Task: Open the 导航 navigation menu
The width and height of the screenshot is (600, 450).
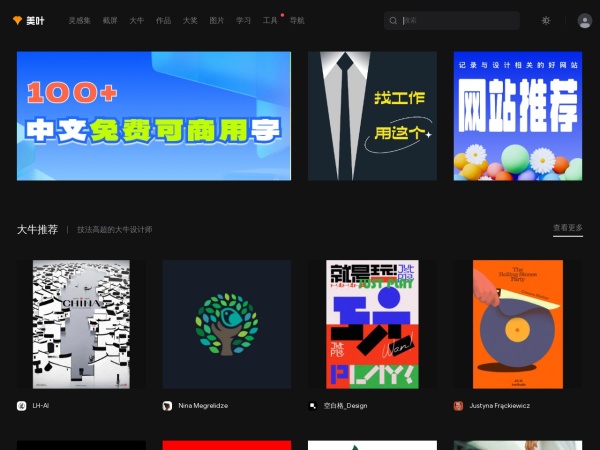Action: tap(297, 20)
